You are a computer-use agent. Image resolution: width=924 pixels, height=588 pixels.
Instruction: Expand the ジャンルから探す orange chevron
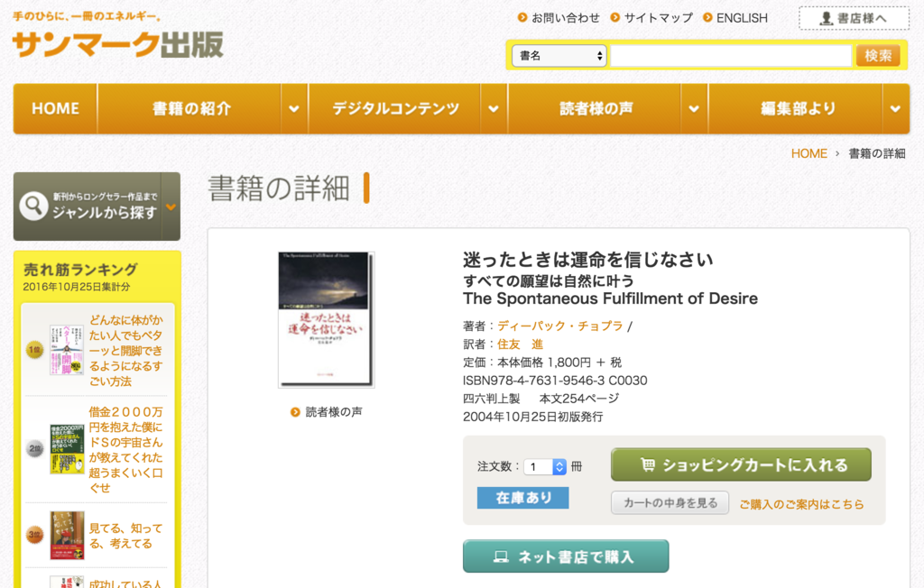171,207
